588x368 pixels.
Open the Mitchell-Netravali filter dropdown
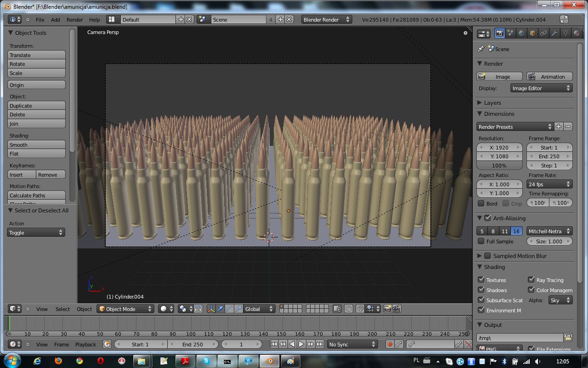[x=549, y=231]
